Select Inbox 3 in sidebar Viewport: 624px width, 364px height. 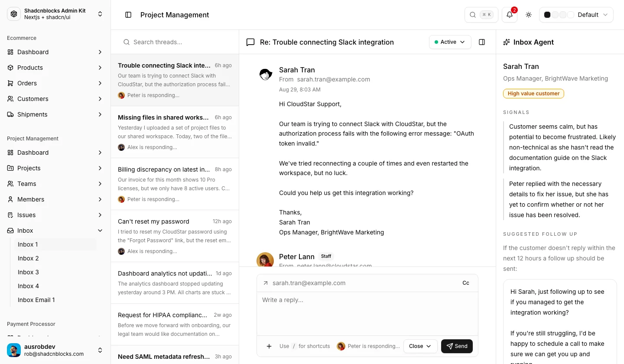pyautogui.click(x=55, y=272)
